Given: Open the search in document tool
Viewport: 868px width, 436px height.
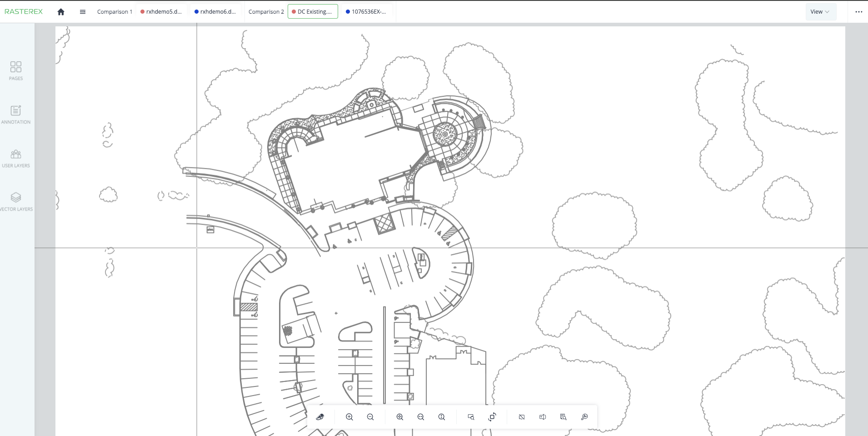Looking at the screenshot, I should tap(564, 417).
